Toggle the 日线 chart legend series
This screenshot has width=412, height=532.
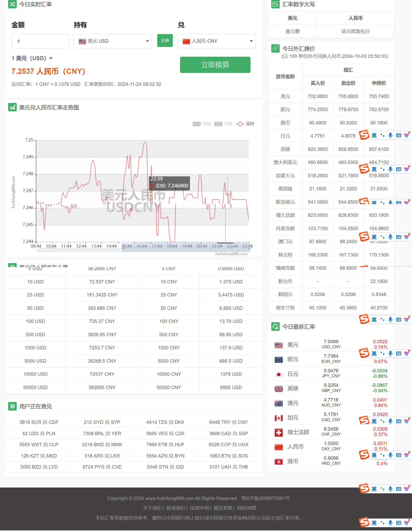(223, 124)
